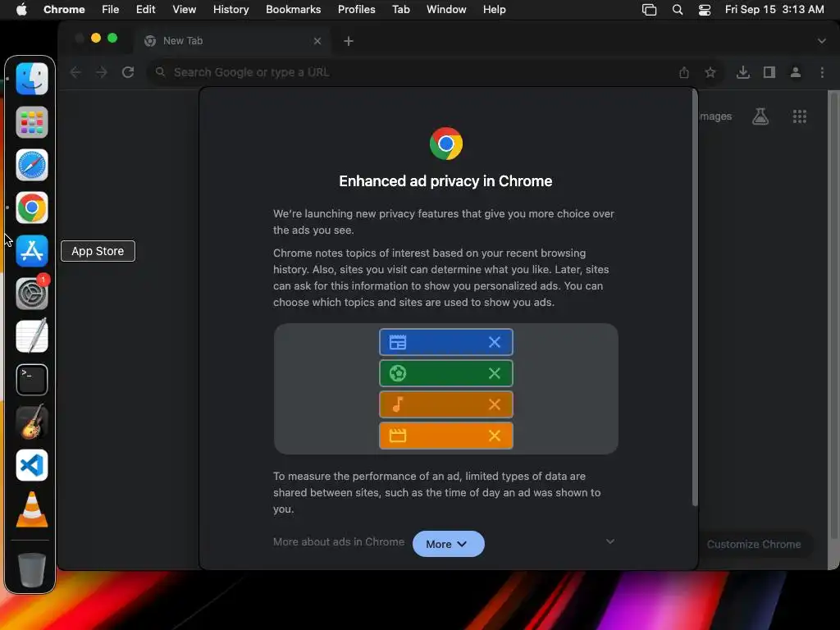Open GarageBand from the dock

[32, 422]
